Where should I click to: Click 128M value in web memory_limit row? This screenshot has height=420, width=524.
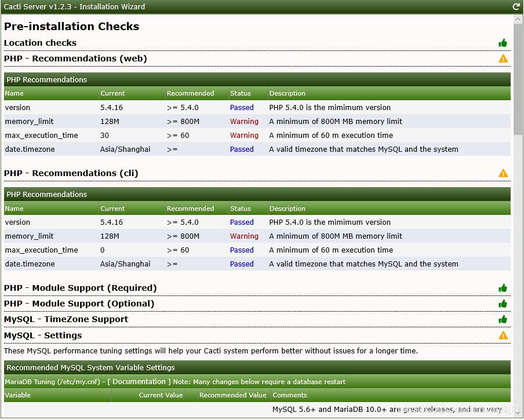[110, 122]
